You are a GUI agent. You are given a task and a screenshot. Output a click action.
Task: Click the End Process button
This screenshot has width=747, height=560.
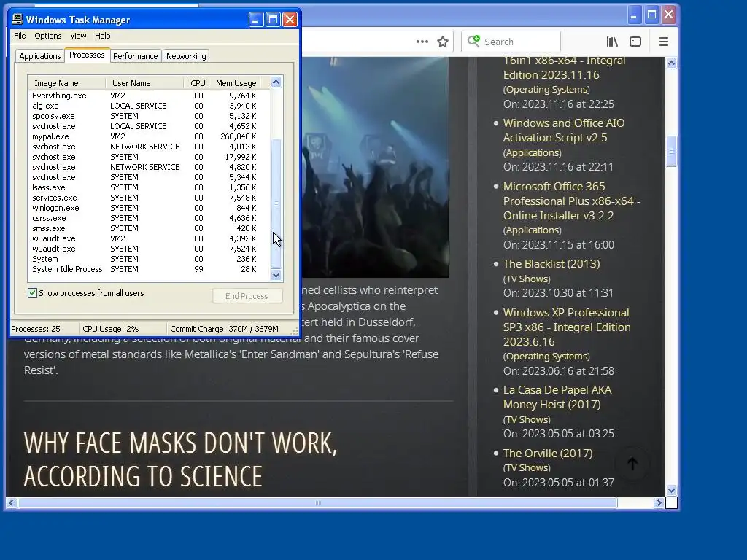click(247, 296)
